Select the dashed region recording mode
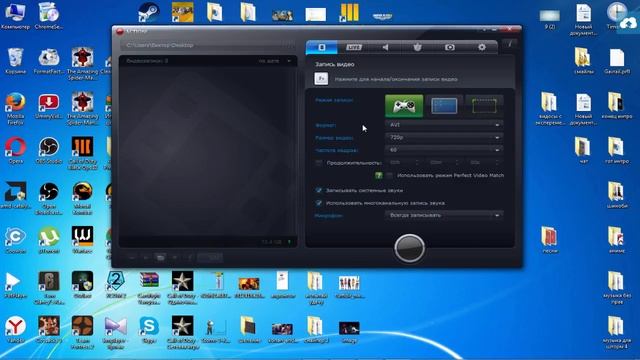 [484, 106]
